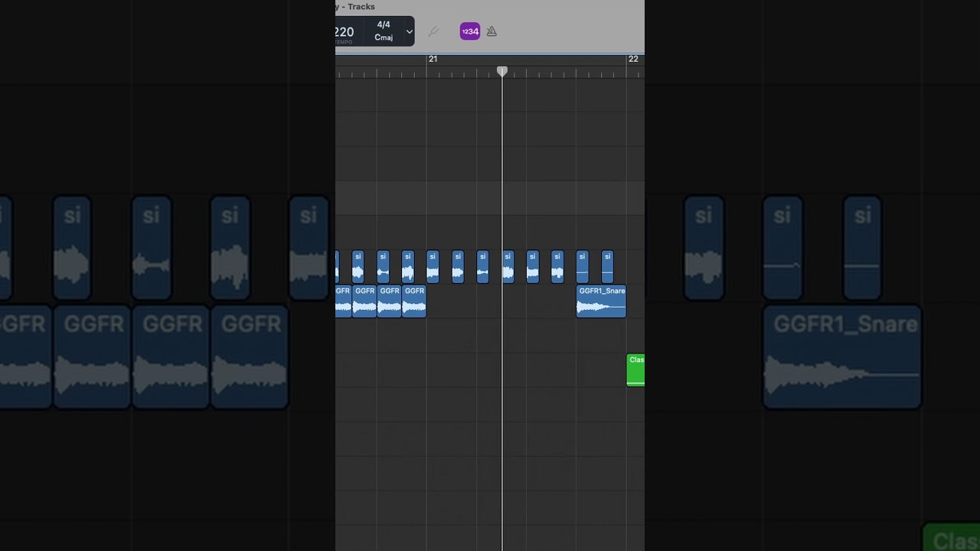
Task: Select the si region touching the playhead
Action: pos(508,266)
